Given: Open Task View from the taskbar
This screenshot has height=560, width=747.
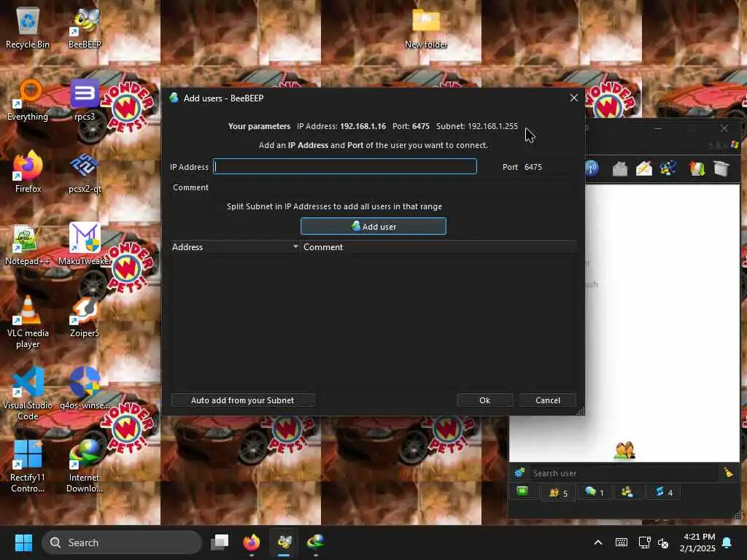Looking at the screenshot, I should (220, 542).
